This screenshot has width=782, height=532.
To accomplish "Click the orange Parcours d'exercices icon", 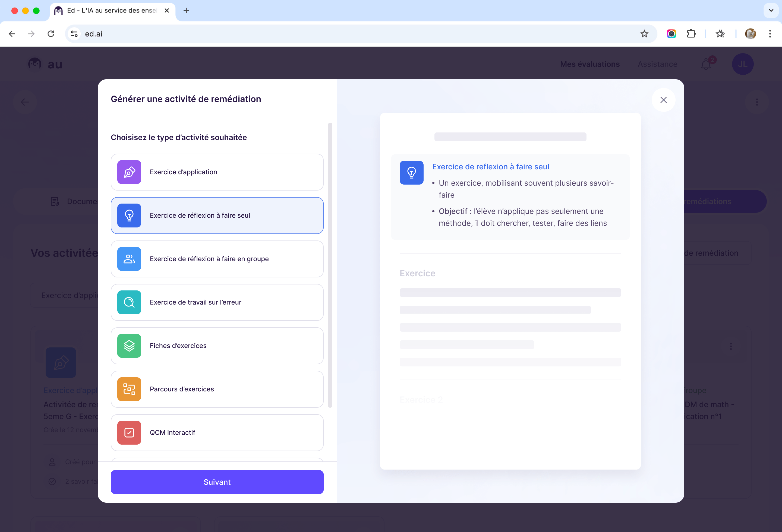I will pos(129,389).
